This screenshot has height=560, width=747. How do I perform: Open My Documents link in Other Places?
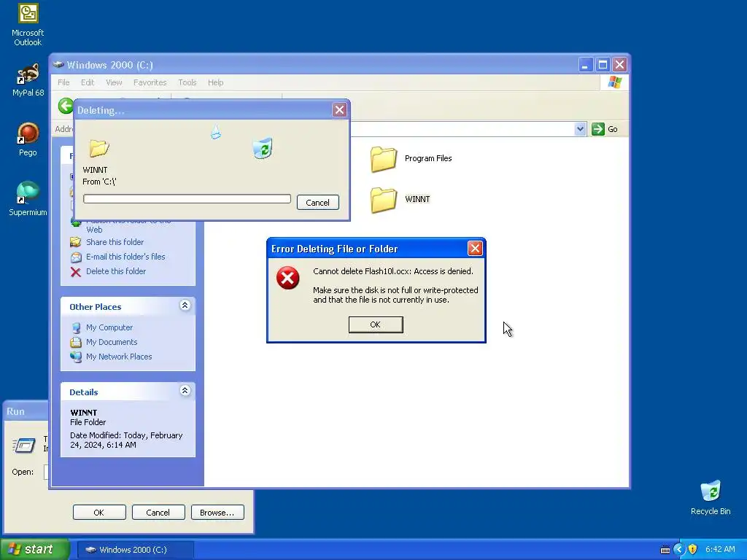point(112,342)
